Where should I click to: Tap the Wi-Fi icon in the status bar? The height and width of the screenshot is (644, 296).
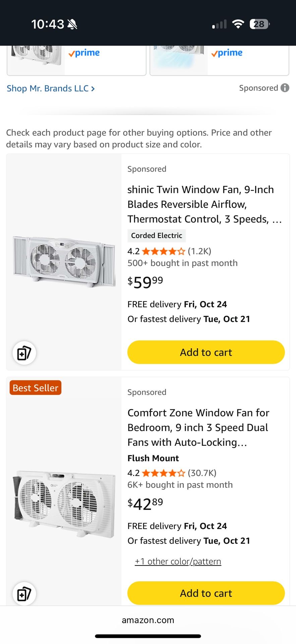point(238,23)
